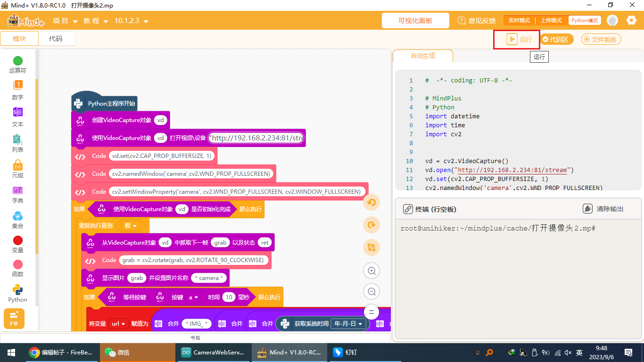Click the Mind+ logo
The image size is (644, 362).
pyautogui.click(x=26, y=21)
